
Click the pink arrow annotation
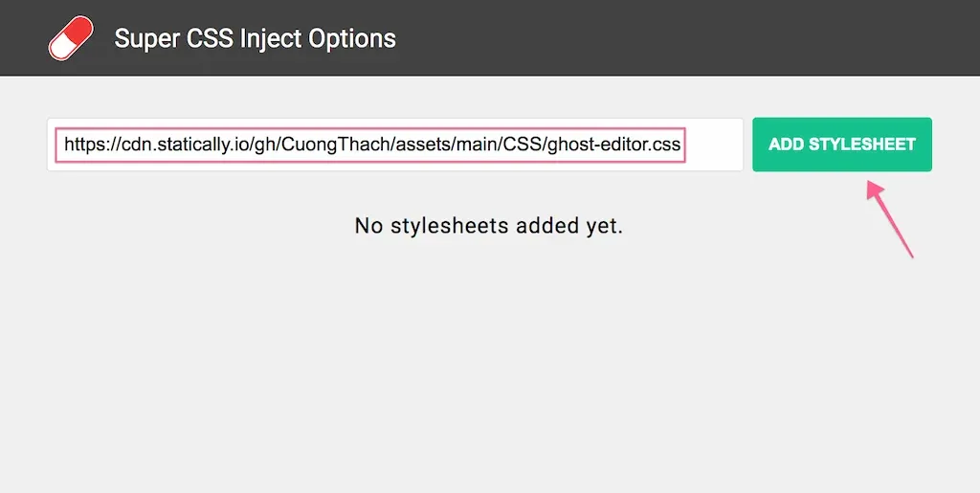(889, 218)
